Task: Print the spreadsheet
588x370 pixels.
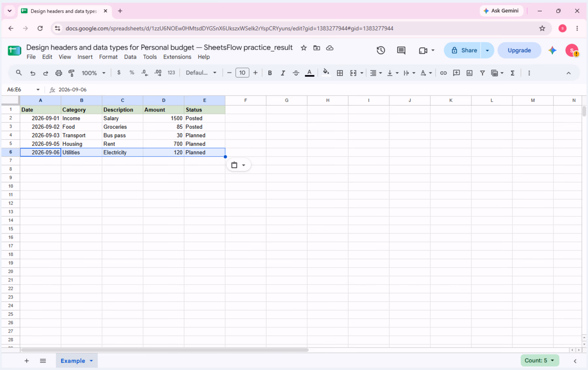Action: click(58, 73)
